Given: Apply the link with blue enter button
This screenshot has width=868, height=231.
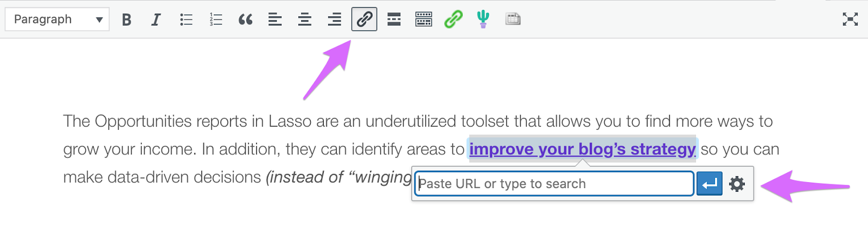Looking at the screenshot, I should pos(710,184).
